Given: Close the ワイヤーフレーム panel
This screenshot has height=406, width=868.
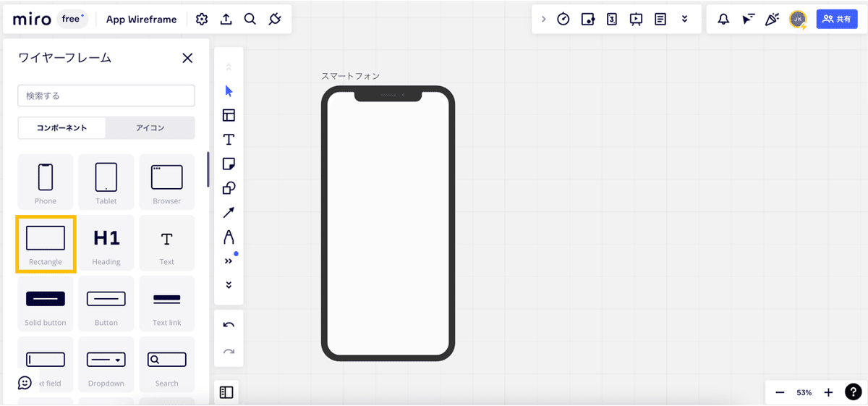Looking at the screenshot, I should 187,58.
